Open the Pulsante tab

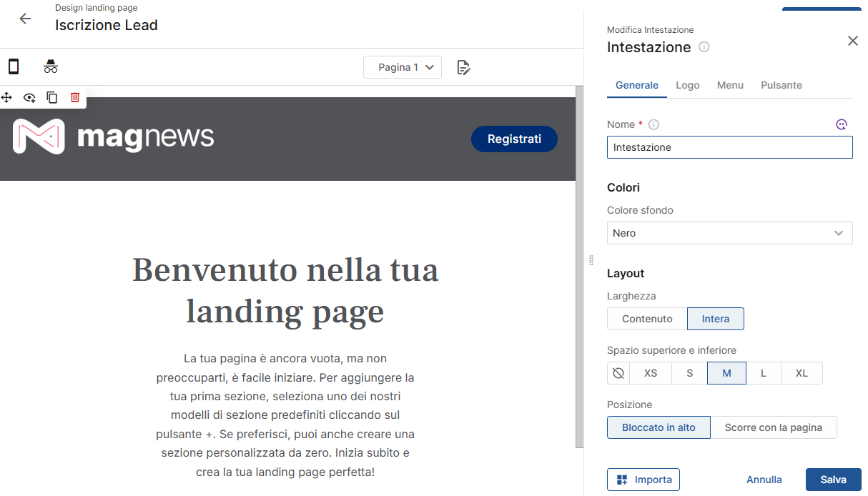(x=781, y=85)
